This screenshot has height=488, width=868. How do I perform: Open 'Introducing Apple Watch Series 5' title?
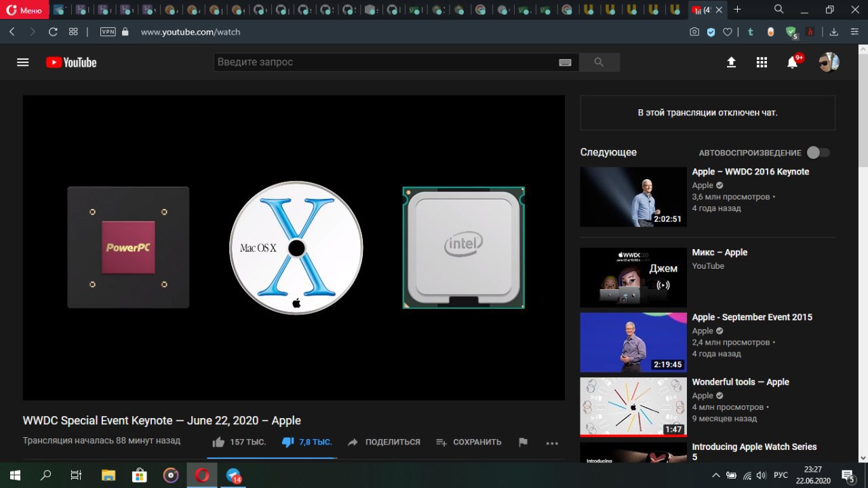(754, 452)
